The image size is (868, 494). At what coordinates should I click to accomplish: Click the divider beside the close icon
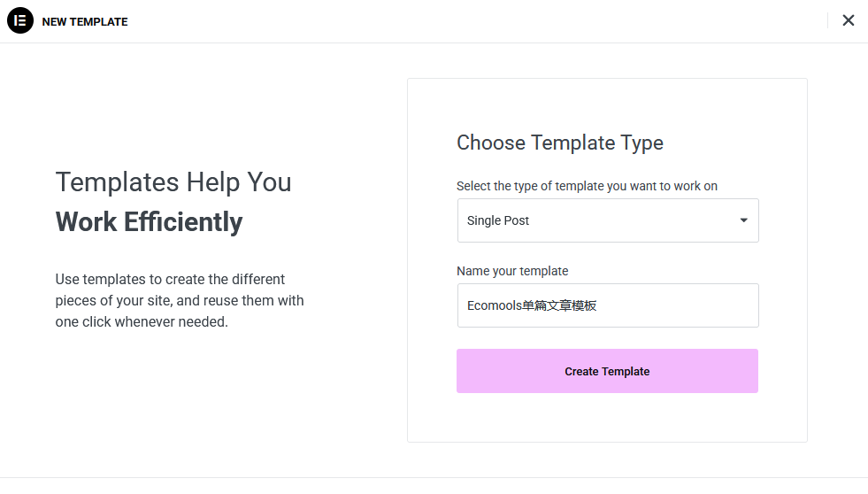827,20
